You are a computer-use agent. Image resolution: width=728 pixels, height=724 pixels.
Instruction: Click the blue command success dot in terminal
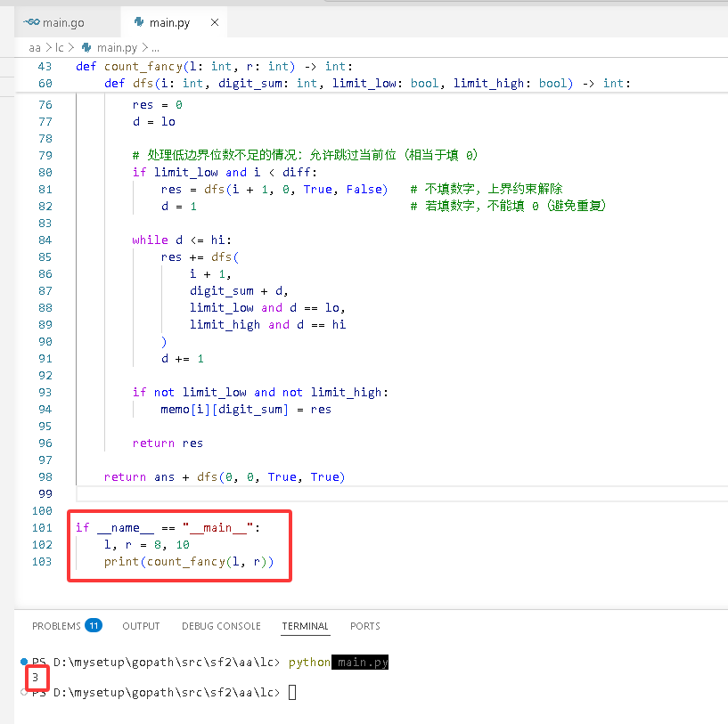[24, 662]
